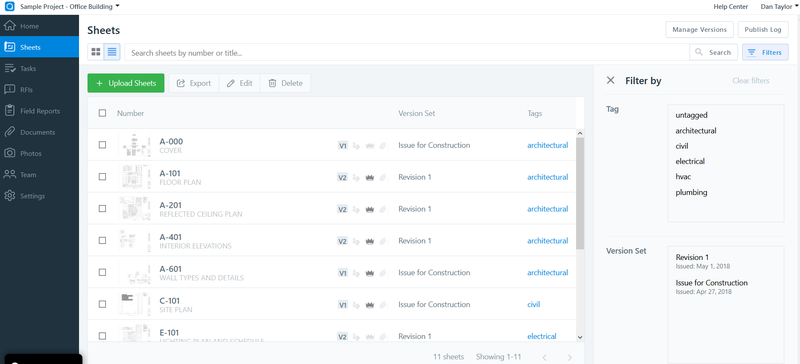Open the A-000 sheet thumbnail
This screenshot has height=364, width=800.
click(x=135, y=145)
